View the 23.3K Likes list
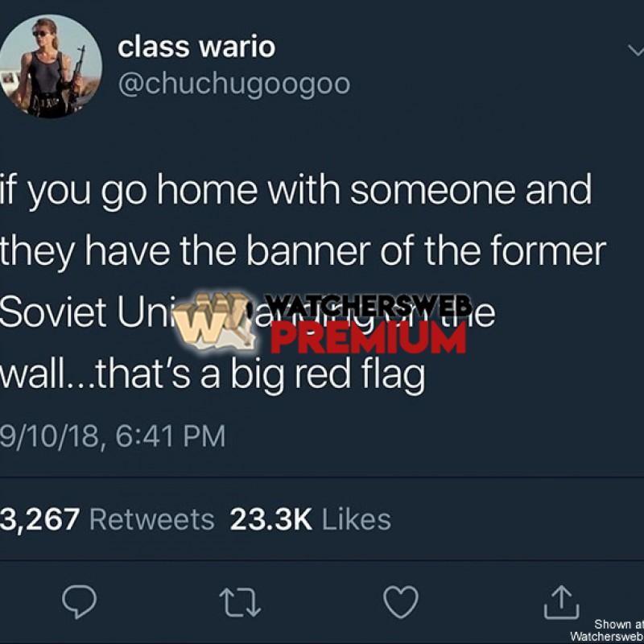 [311, 519]
